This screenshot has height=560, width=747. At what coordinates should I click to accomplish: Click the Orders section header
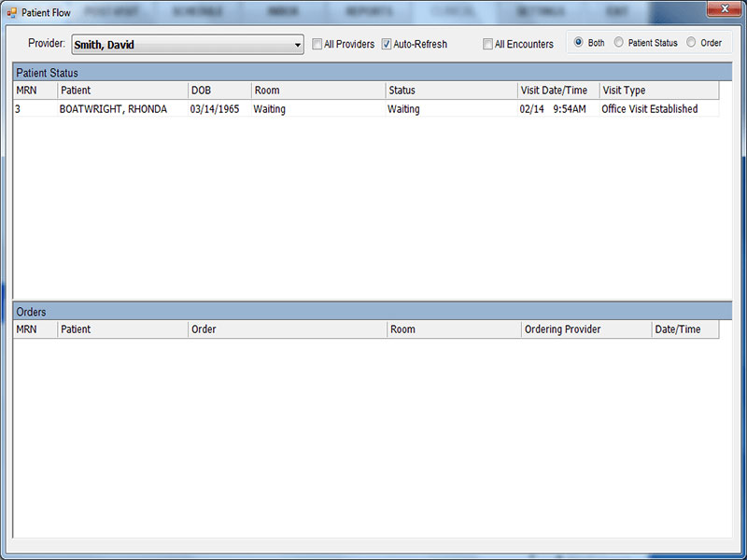30,312
